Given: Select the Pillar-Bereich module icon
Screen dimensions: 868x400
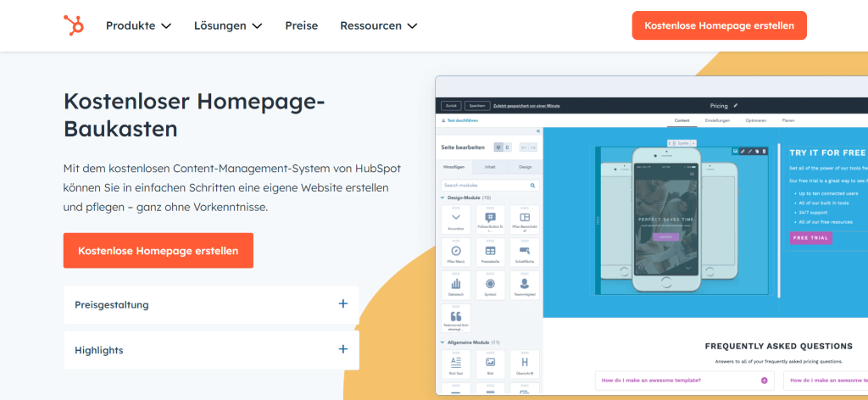Looking at the screenshot, I should [524, 219].
